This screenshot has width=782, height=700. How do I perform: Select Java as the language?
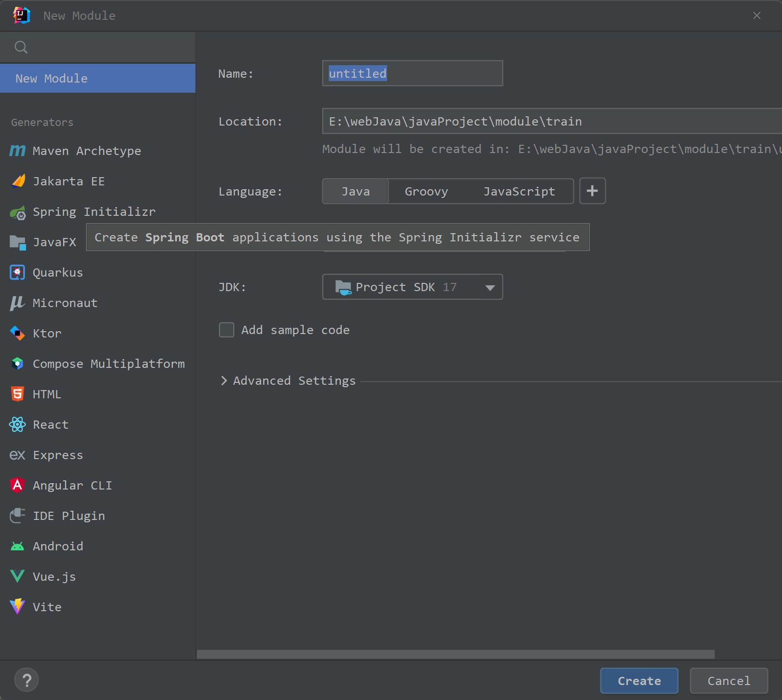[x=356, y=191]
